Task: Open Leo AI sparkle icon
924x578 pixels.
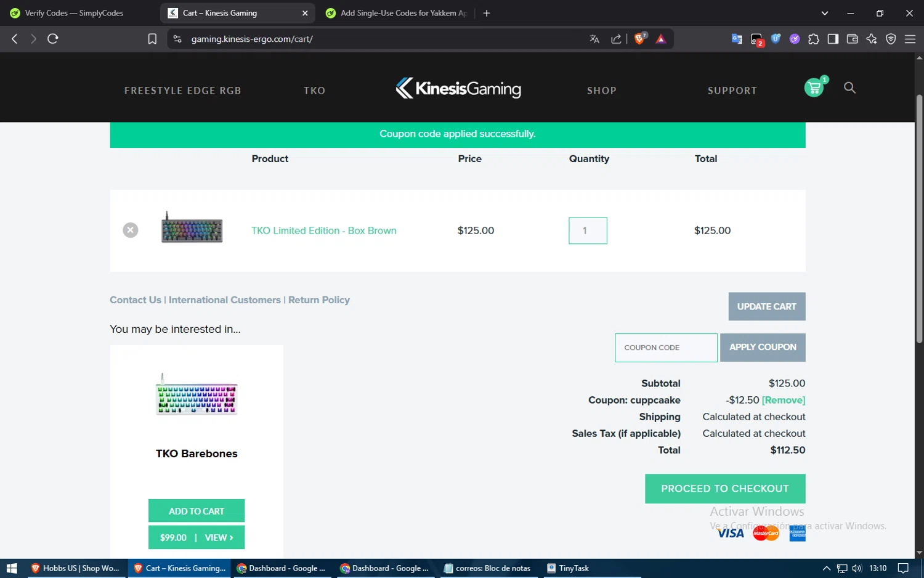Action: (872, 39)
